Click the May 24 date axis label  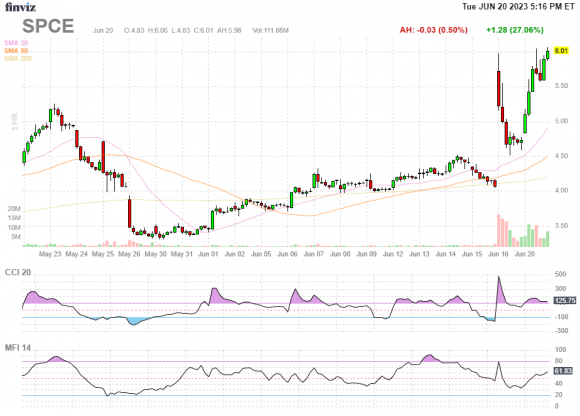(x=76, y=254)
